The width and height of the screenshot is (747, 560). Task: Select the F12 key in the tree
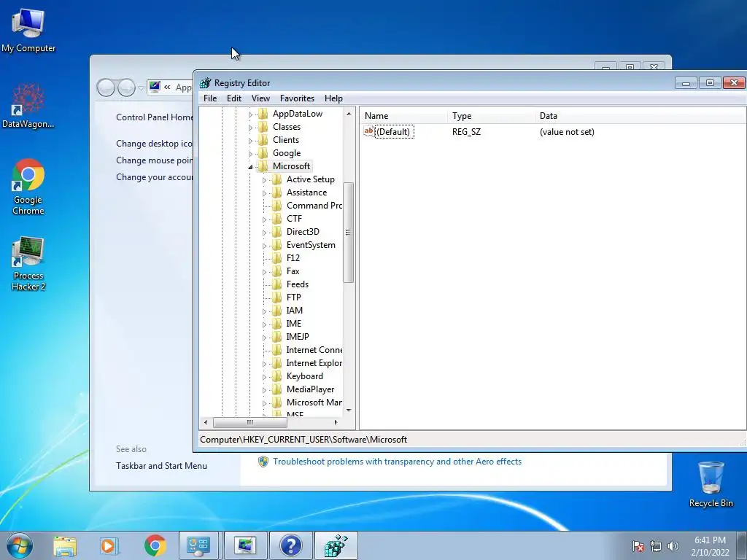293,258
